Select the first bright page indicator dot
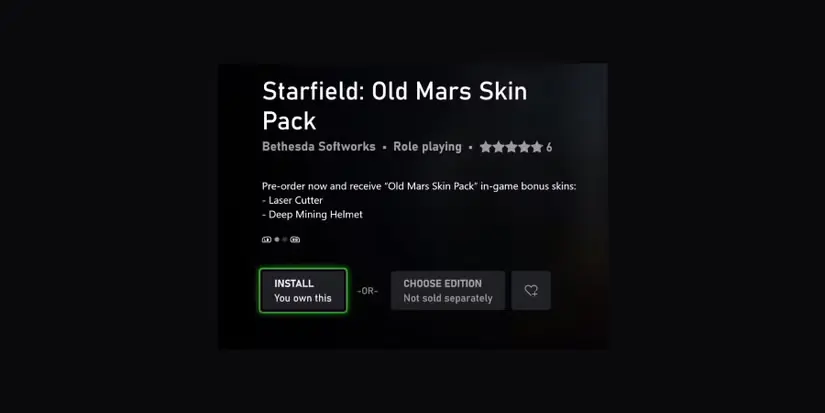The height and width of the screenshot is (413, 825). (x=277, y=239)
